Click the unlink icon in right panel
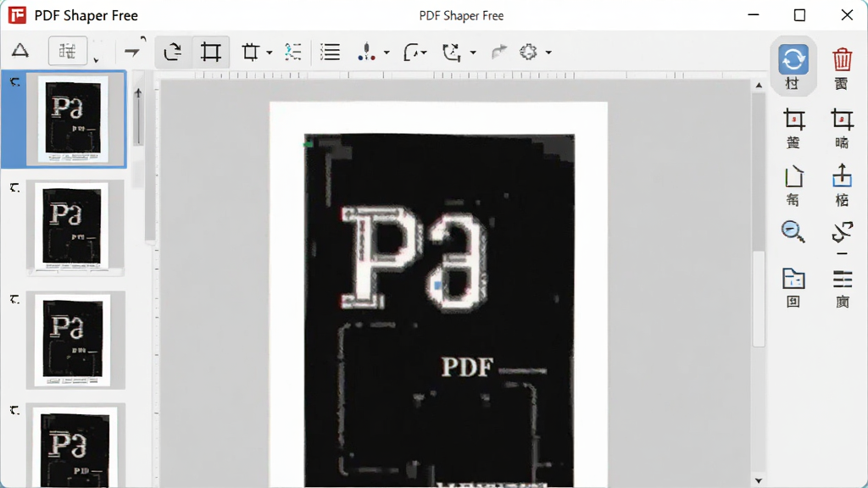 click(842, 232)
